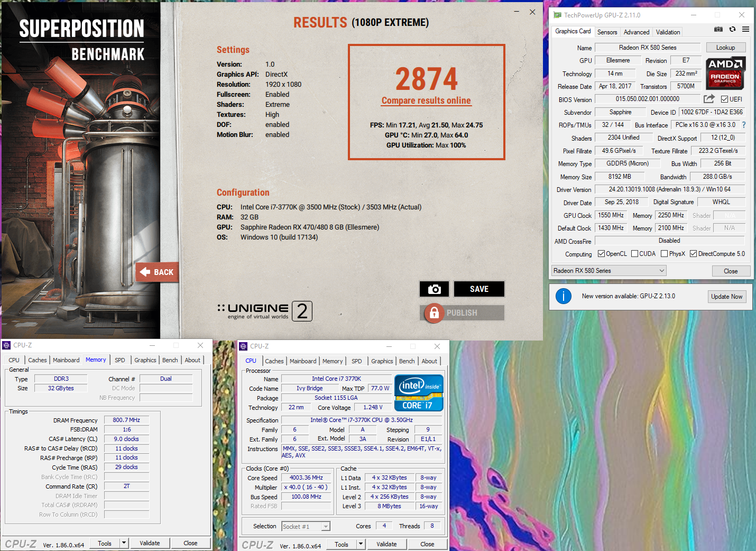Open About tab in CPU-Z Memory window
Viewport: 756px width, 551px height.
tap(192, 360)
